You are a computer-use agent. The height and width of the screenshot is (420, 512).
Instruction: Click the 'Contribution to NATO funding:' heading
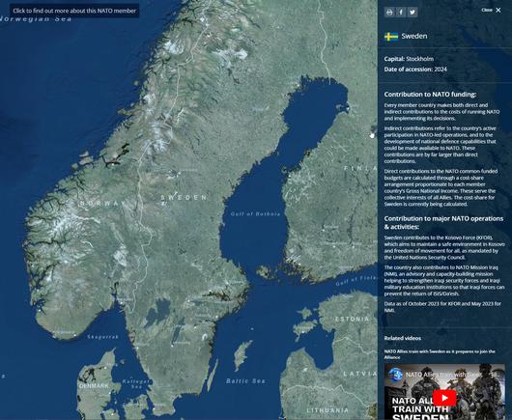pos(430,95)
